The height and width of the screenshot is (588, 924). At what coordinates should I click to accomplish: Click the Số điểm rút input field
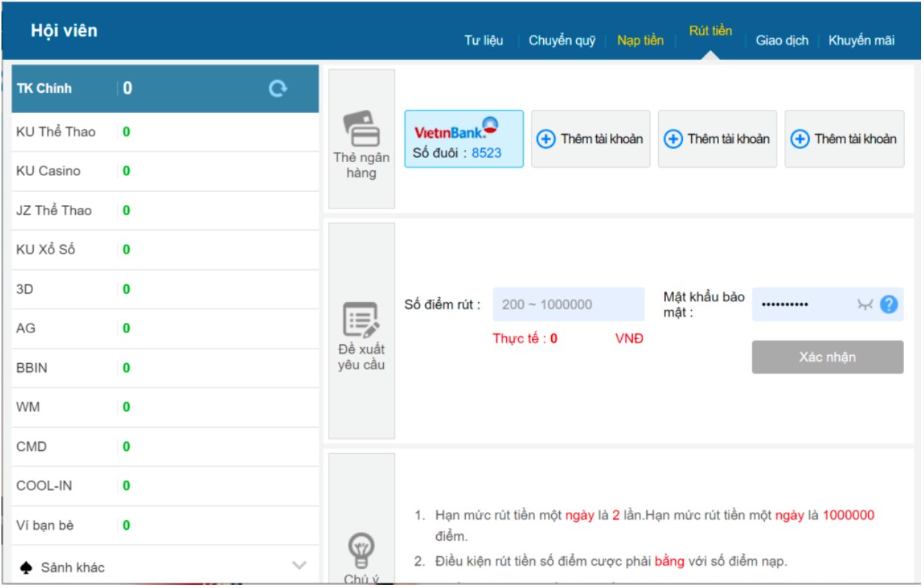click(x=567, y=304)
